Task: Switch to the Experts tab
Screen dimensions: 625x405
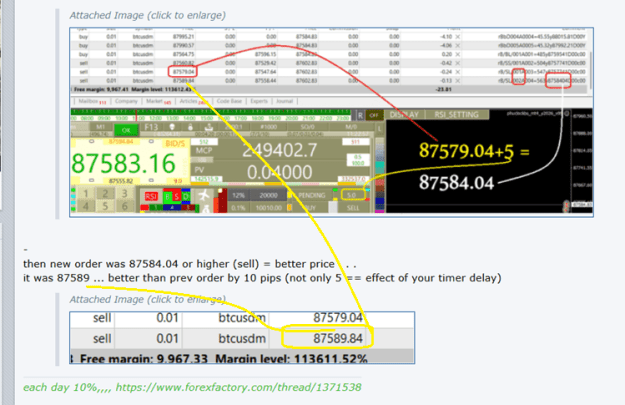Action: point(259,101)
